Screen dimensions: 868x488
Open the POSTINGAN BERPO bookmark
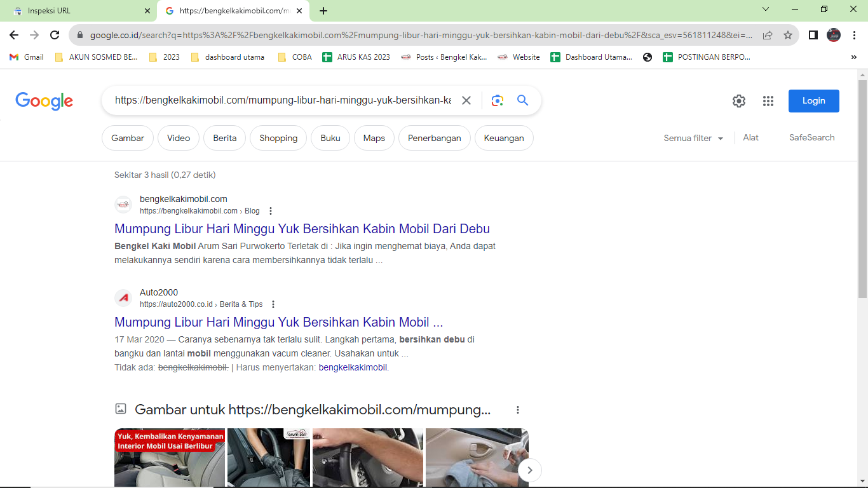(x=707, y=57)
